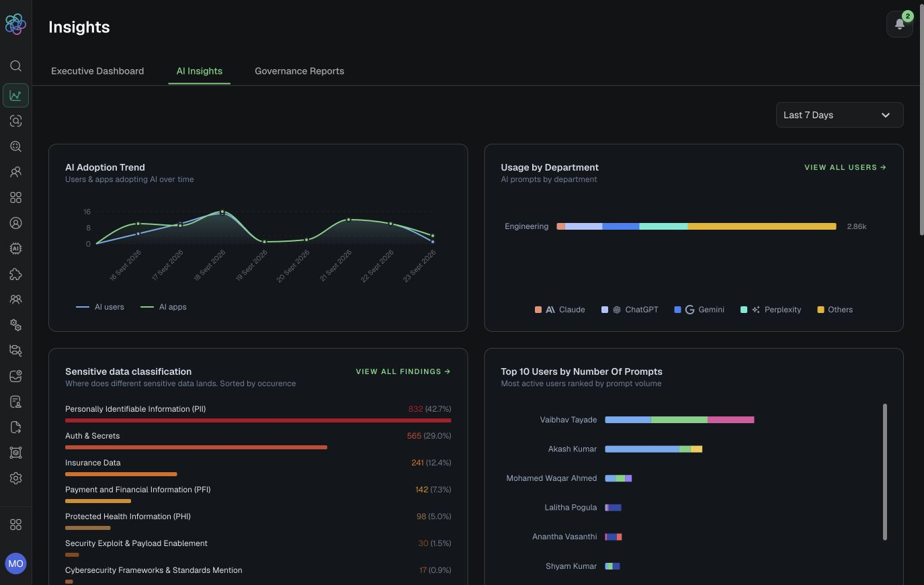Select the Insights chart icon in the sidebar
This screenshot has height=585, width=924.
tap(15, 95)
